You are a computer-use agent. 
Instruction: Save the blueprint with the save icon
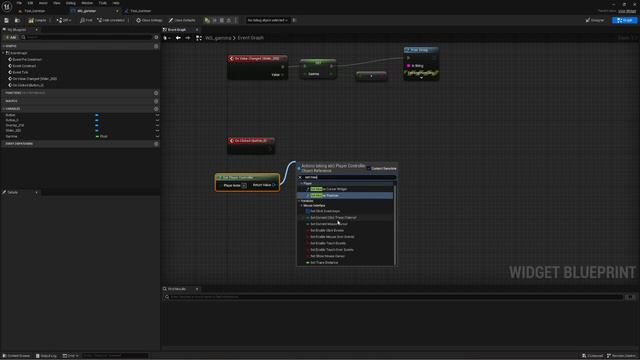tap(7, 20)
